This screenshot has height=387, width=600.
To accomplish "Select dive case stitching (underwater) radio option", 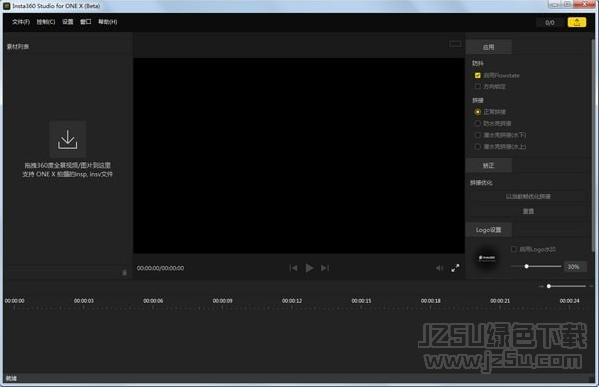I will 478,135.
